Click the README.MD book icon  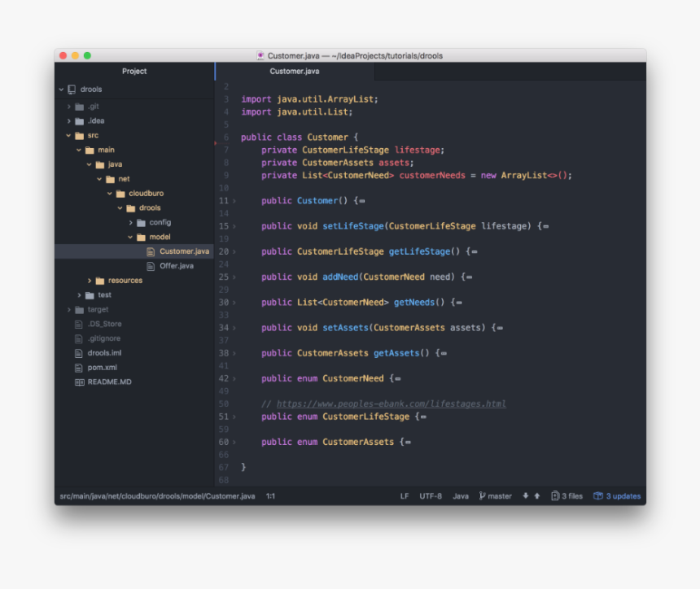pyautogui.click(x=79, y=382)
